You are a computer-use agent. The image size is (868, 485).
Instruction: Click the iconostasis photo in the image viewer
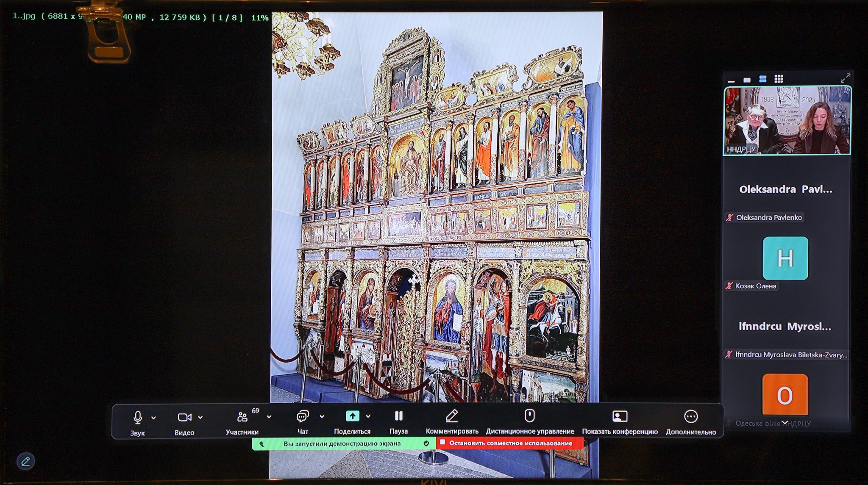pos(436,208)
